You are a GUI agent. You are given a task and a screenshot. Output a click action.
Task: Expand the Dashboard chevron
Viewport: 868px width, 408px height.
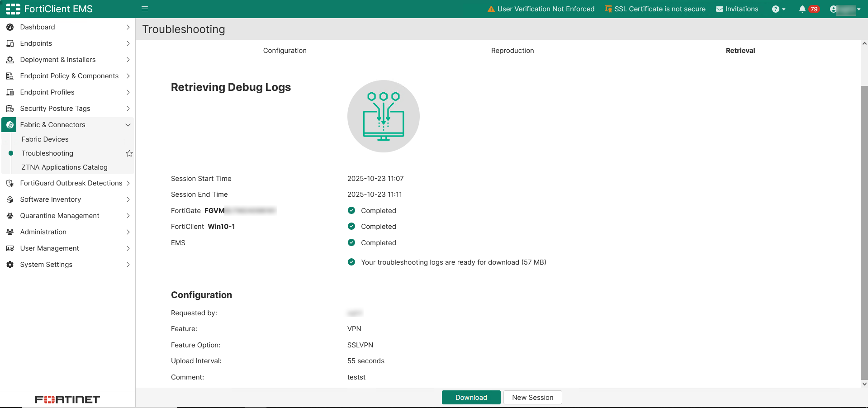[x=128, y=27]
